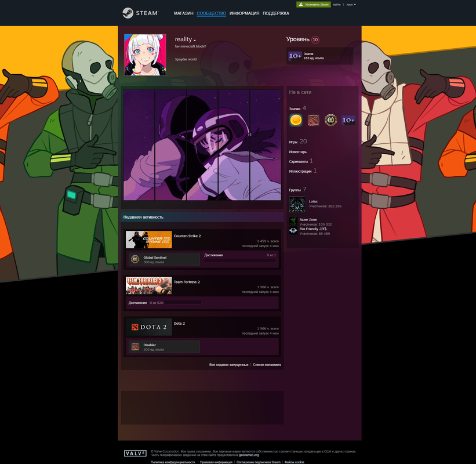Viewport: 476px width, 464px height.
Task: Expand the reality name history arrow
Action: pyautogui.click(x=195, y=41)
